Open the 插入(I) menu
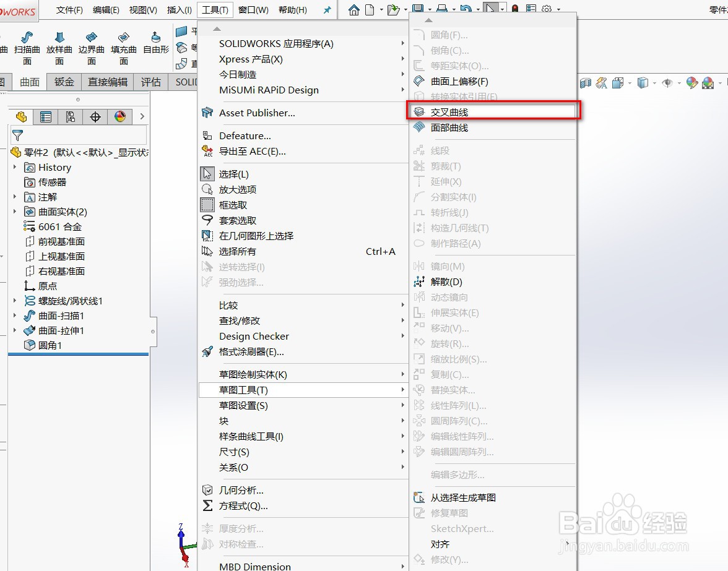The width and height of the screenshot is (728, 571). tap(180, 10)
